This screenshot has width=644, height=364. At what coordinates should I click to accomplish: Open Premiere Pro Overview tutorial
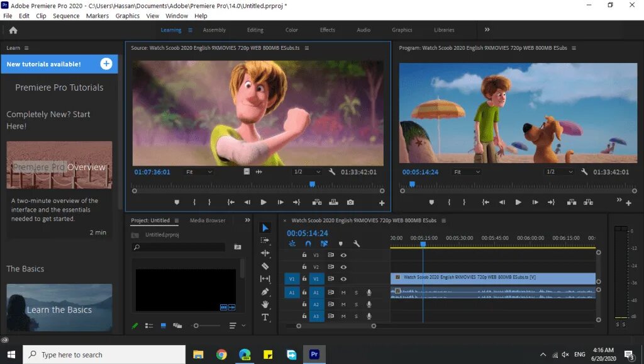59,165
